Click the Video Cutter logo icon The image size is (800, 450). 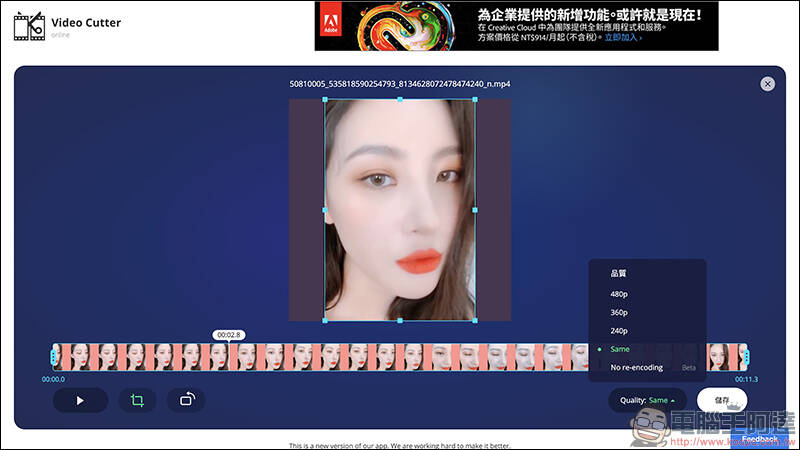click(29, 26)
